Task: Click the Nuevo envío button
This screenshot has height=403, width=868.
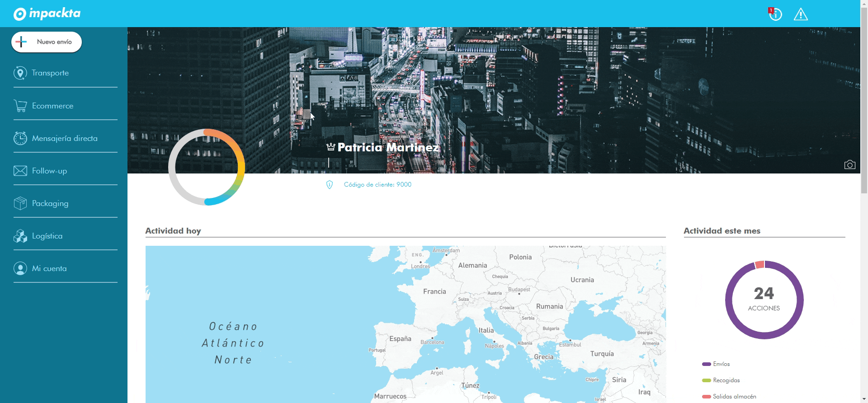Action: (x=47, y=42)
